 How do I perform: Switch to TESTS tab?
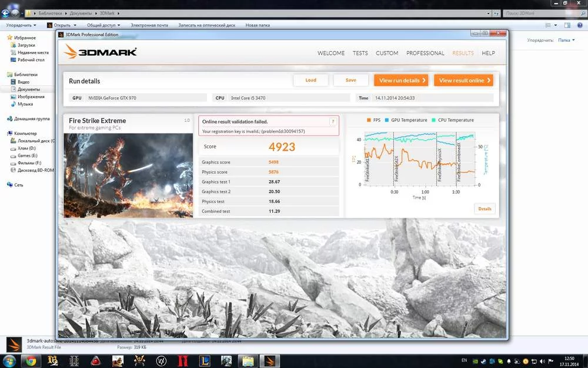[x=360, y=53]
